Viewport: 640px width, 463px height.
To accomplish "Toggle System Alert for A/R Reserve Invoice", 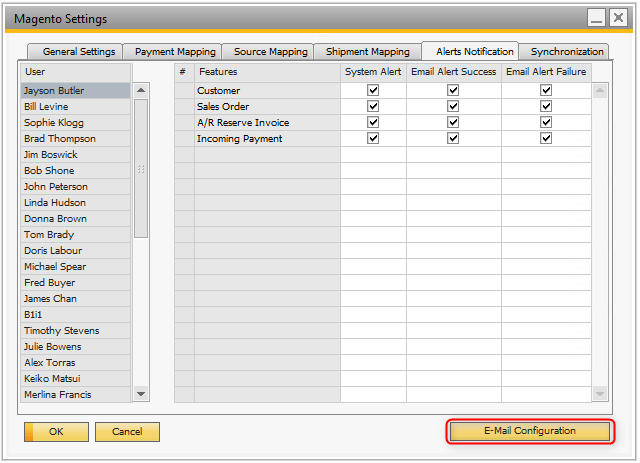I will [373, 122].
